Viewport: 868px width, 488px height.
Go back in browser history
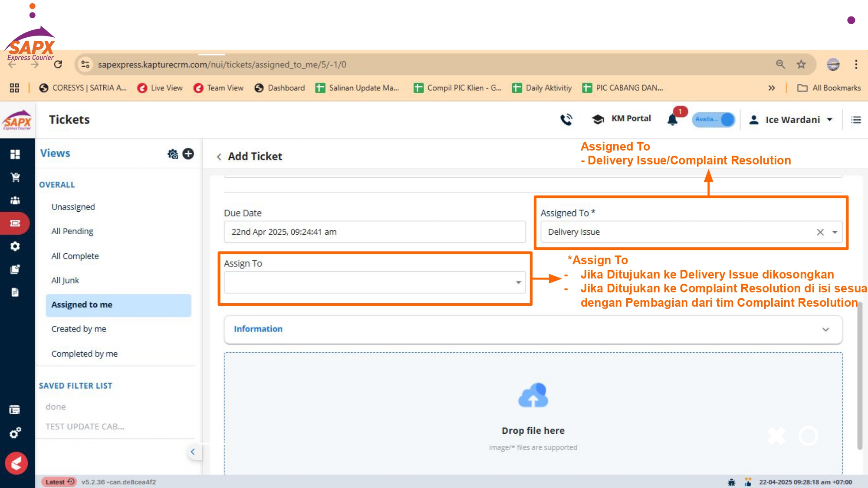click(12, 65)
